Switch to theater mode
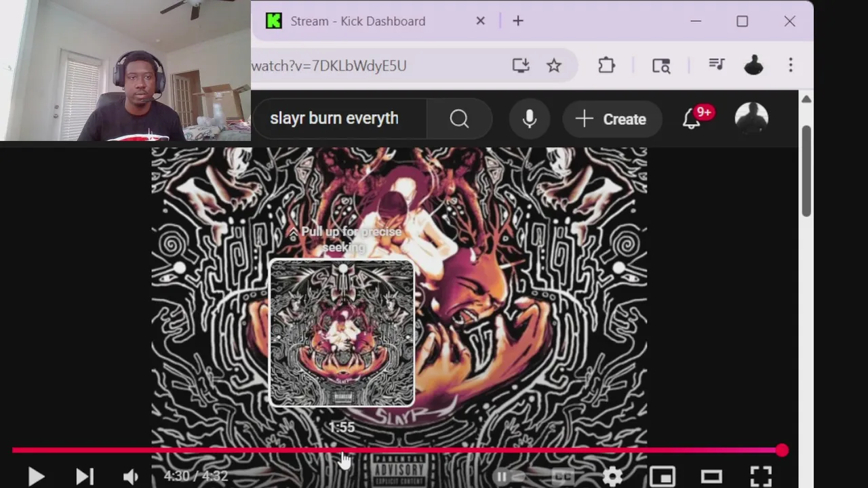Image resolution: width=868 pixels, height=488 pixels. 711,476
